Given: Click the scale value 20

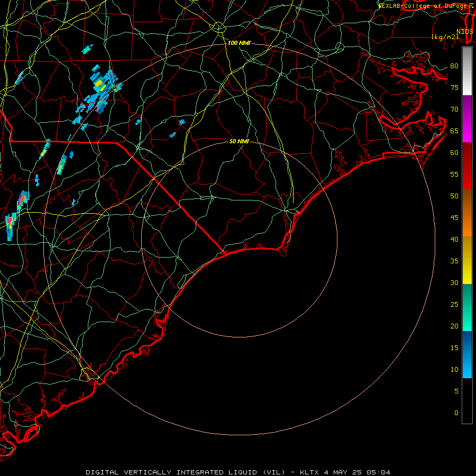Looking at the screenshot, I should [x=454, y=326].
